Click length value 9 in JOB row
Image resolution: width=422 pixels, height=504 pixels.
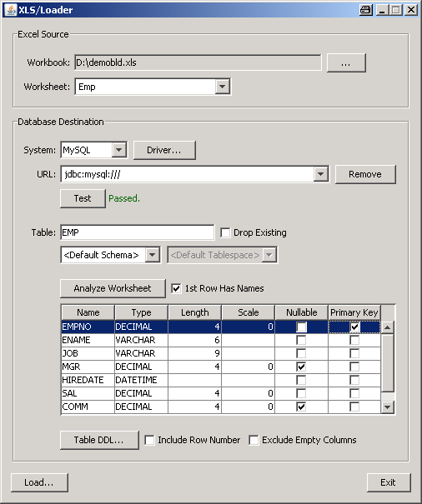195,353
